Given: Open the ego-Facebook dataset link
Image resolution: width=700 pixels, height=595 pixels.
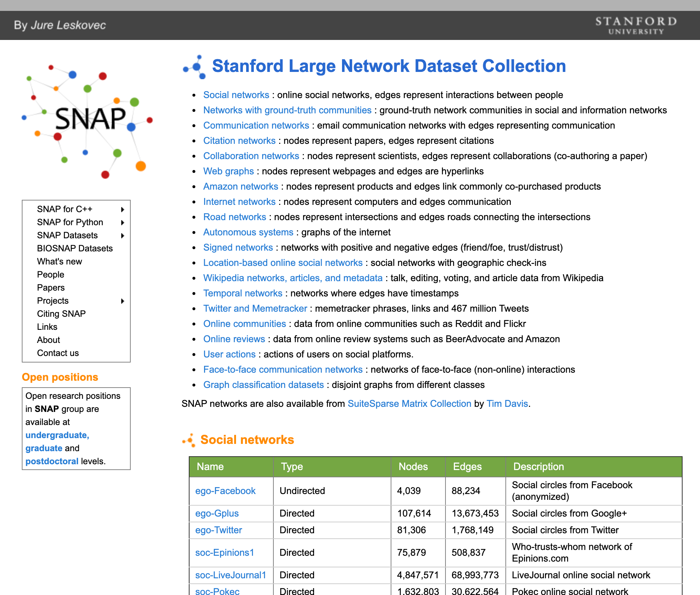Looking at the screenshot, I should click(x=225, y=491).
